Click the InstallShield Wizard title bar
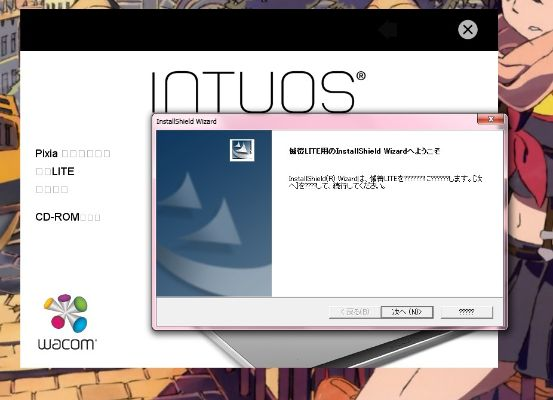This screenshot has width=553, height=400. tap(316, 121)
